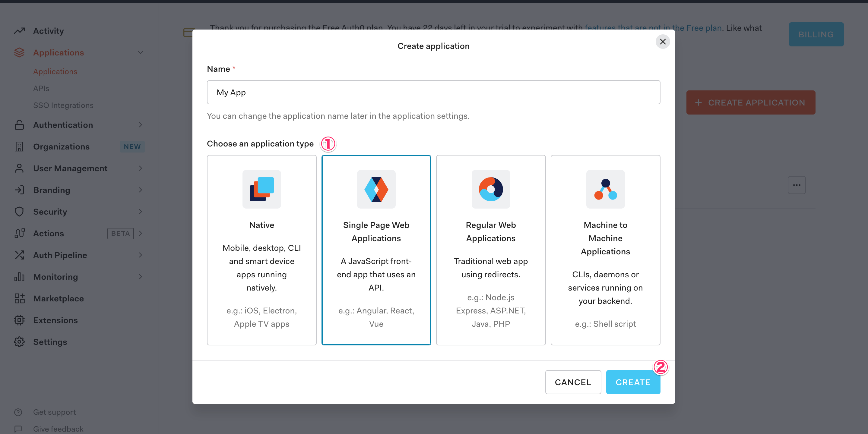Viewport: 868px width, 434px height.
Task: Open the Marketplace grid icon
Action: (x=20, y=299)
